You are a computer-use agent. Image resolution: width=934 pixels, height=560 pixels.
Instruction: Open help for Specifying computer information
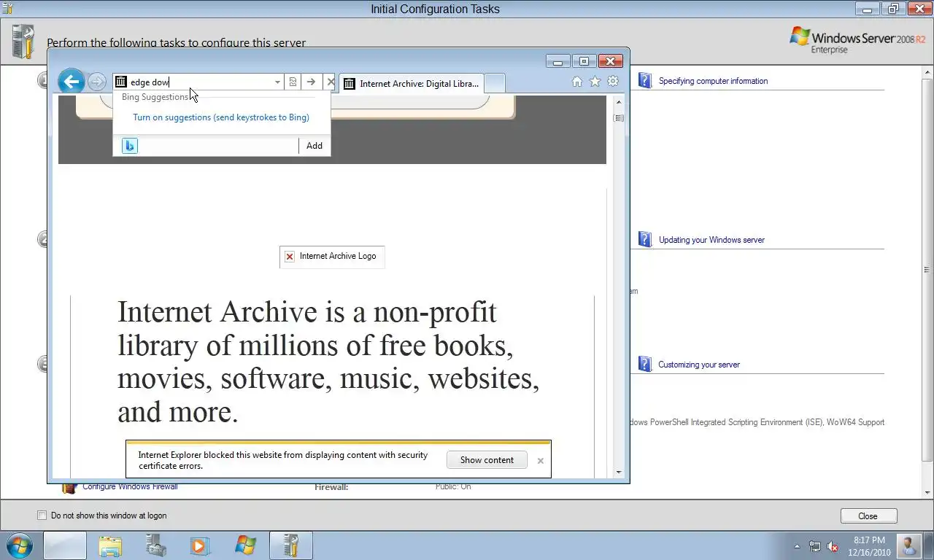[x=644, y=80]
